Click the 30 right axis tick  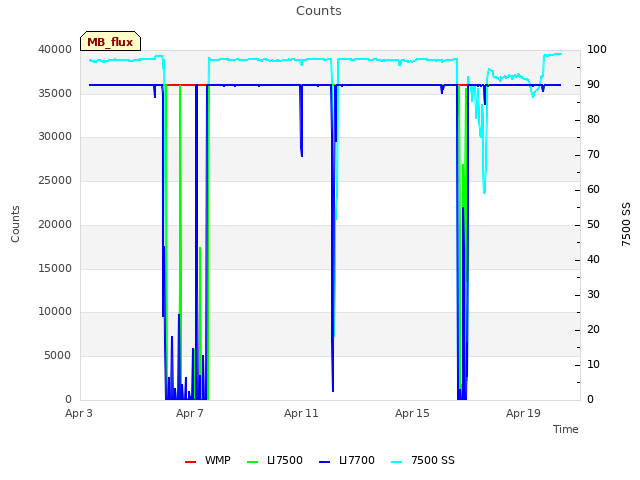tap(593, 295)
